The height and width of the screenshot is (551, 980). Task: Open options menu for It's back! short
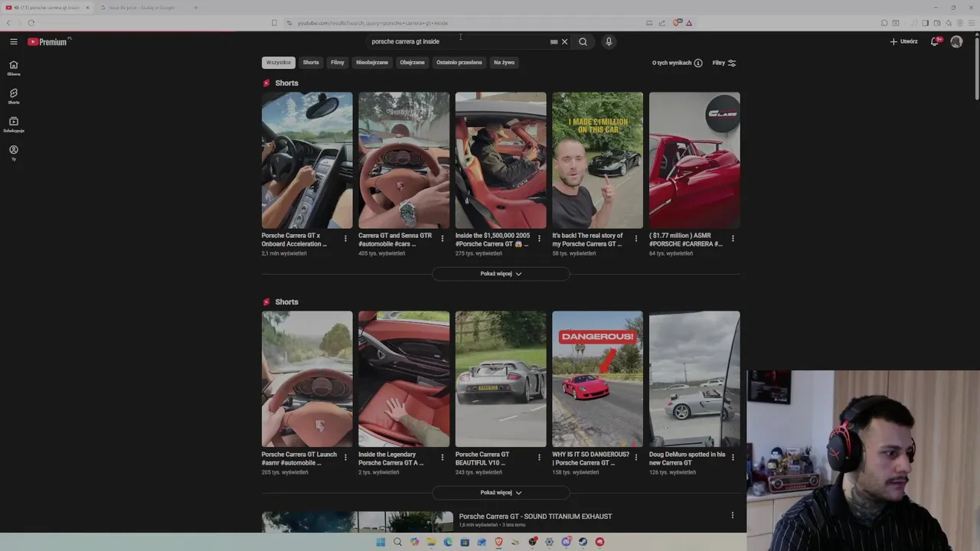click(x=635, y=239)
